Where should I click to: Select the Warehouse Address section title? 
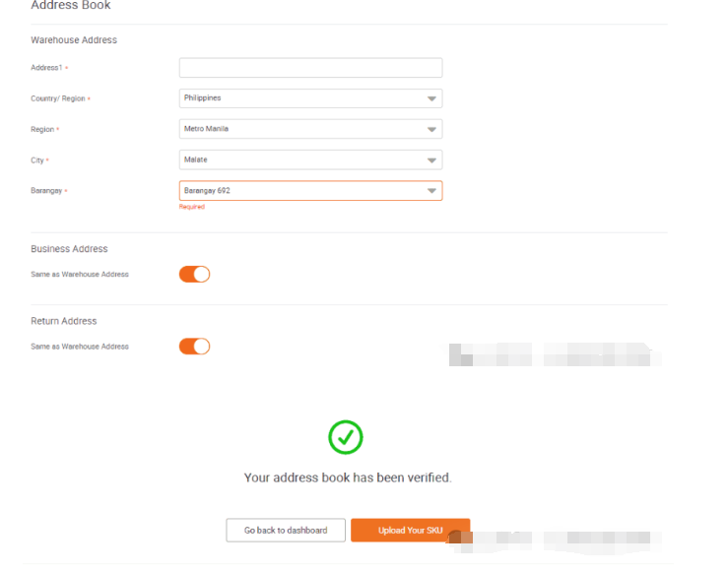click(x=74, y=40)
